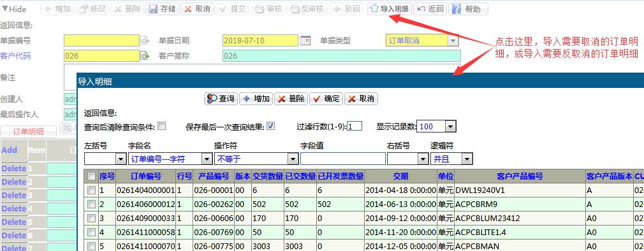
Task: Click the 删除 toolbar button in main form
Action: click(127, 9)
